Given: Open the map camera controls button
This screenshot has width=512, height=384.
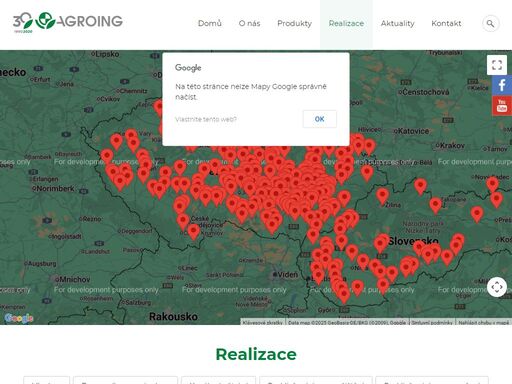Looking at the screenshot, I should (x=497, y=287).
